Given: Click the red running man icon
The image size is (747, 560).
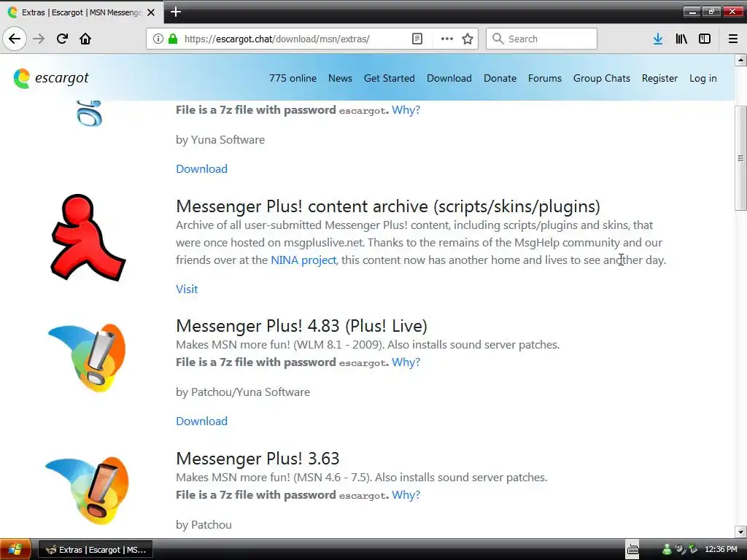Looking at the screenshot, I should (x=88, y=237).
